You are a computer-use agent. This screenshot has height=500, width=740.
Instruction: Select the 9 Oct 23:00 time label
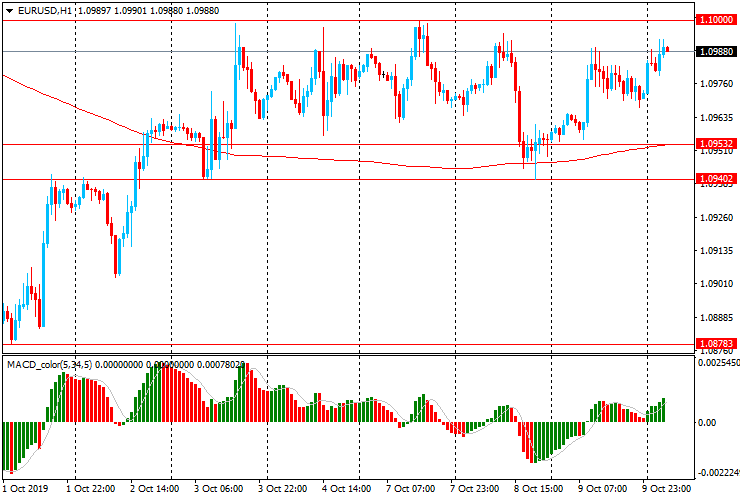669,489
